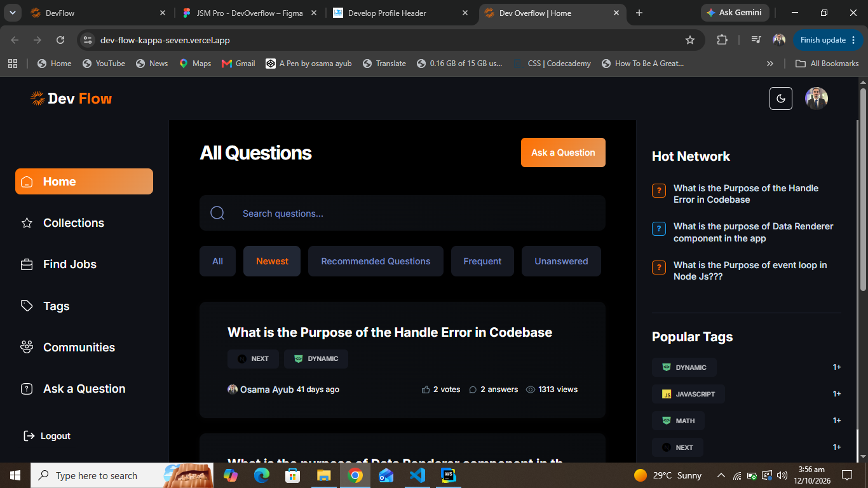This screenshot has width=868, height=488.
Task: Expand the bookmarks bar overflow chevron
Action: [770, 64]
